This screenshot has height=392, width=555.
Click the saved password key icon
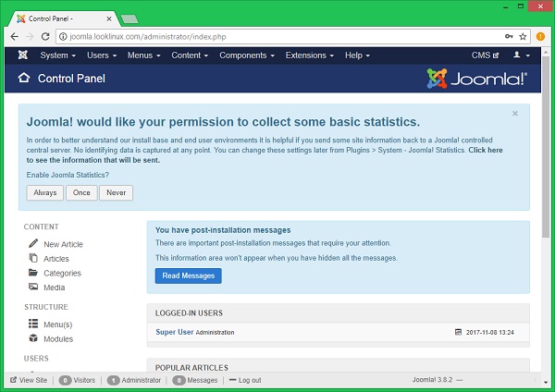click(x=509, y=36)
